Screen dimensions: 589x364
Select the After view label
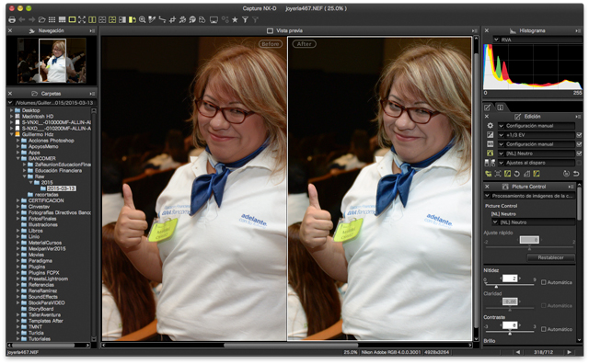tap(304, 44)
